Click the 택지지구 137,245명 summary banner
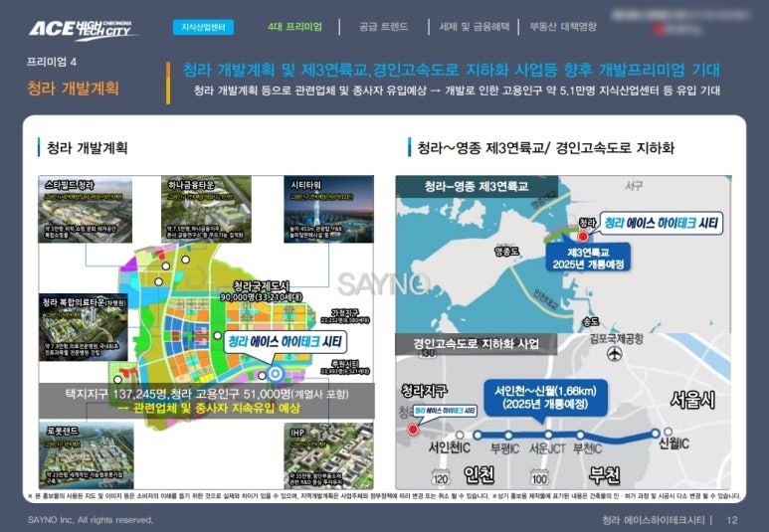Viewport: 769px width, 532px height. coord(207,401)
